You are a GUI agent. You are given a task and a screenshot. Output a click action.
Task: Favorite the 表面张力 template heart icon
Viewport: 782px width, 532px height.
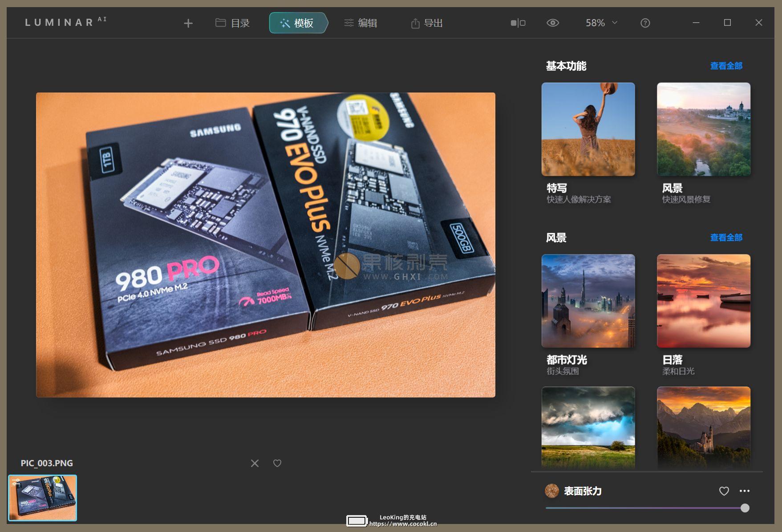coord(724,491)
